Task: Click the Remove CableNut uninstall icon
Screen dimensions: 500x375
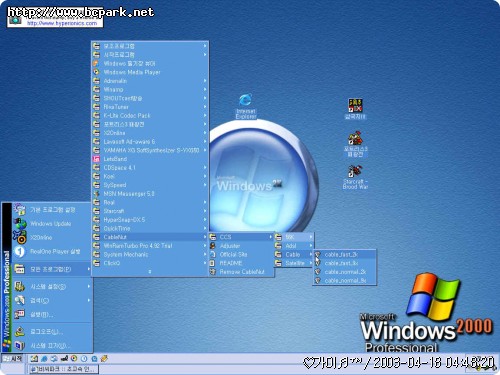Action: [x=213, y=272]
